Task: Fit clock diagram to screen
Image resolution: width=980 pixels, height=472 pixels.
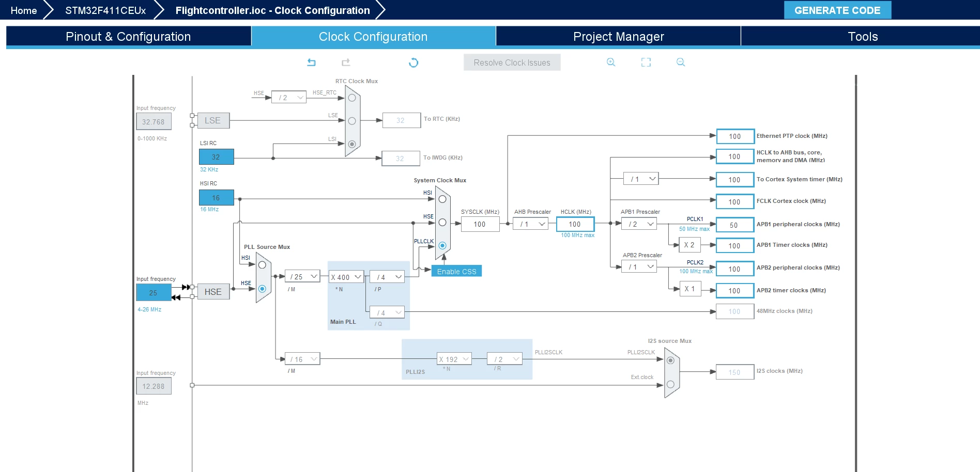Action: [x=646, y=62]
